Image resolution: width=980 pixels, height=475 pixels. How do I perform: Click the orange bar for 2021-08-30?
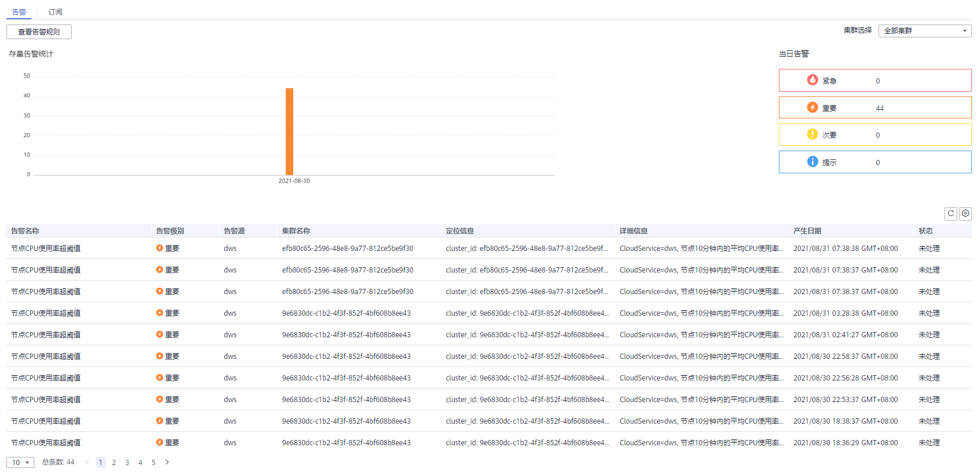[290, 131]
